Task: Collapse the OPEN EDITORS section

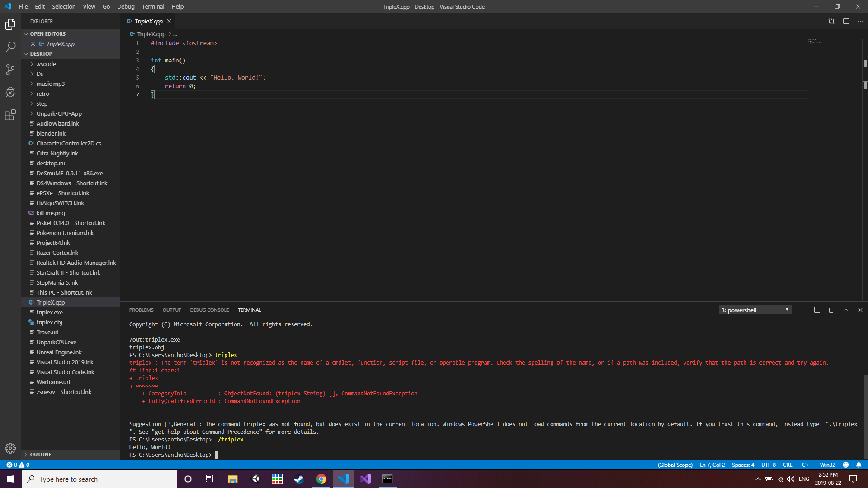Action: click(47, 33)
